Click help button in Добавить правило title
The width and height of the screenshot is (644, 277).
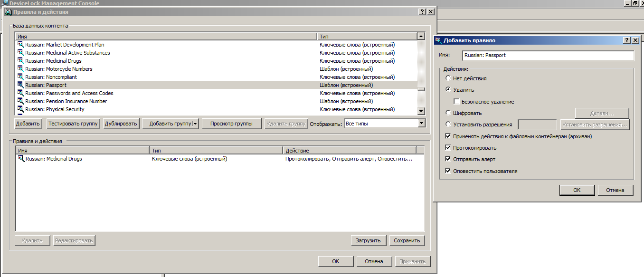click(626, 40)
